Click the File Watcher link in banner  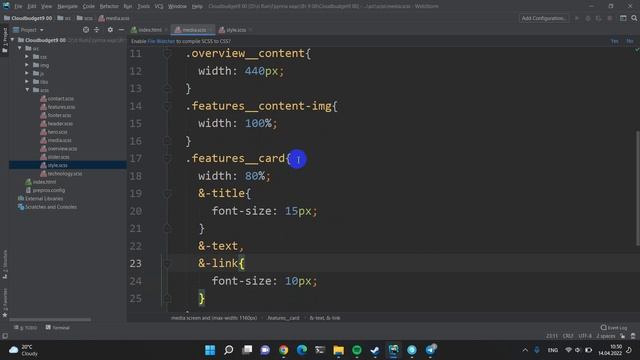(x=161, y=41)
